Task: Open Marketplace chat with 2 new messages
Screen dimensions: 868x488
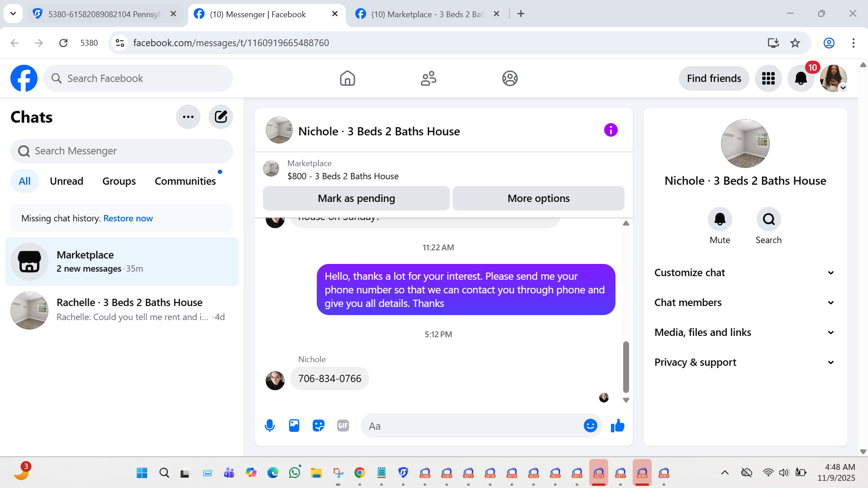Action: 122,262
